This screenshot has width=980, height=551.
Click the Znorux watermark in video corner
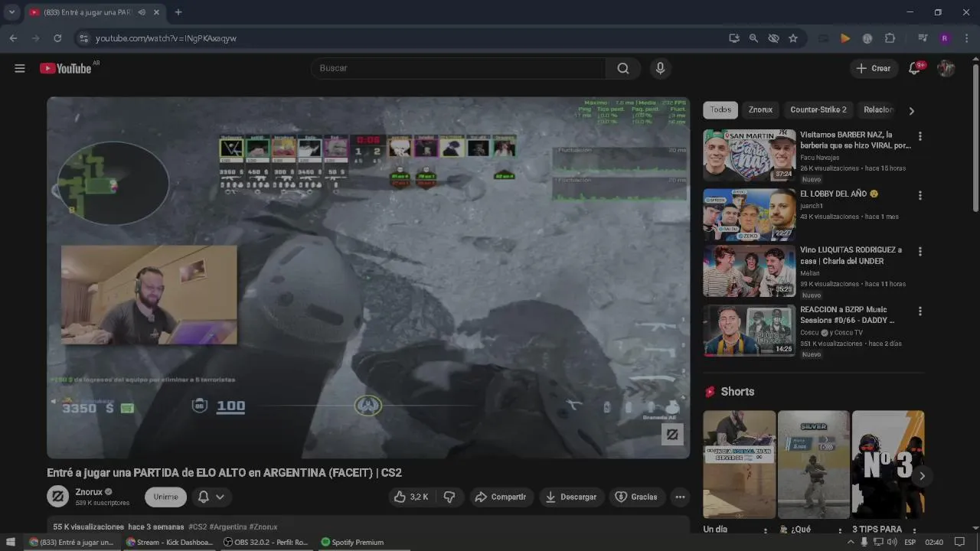(672, 435)
